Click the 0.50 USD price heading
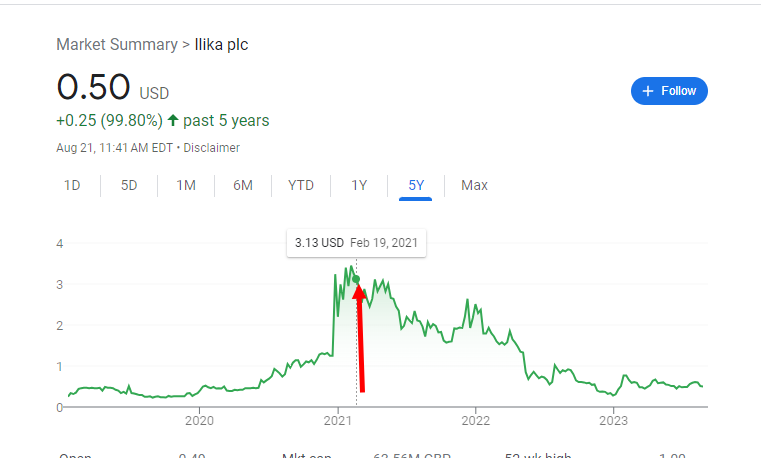Screen dimensions: 761x458 [113, 87]
